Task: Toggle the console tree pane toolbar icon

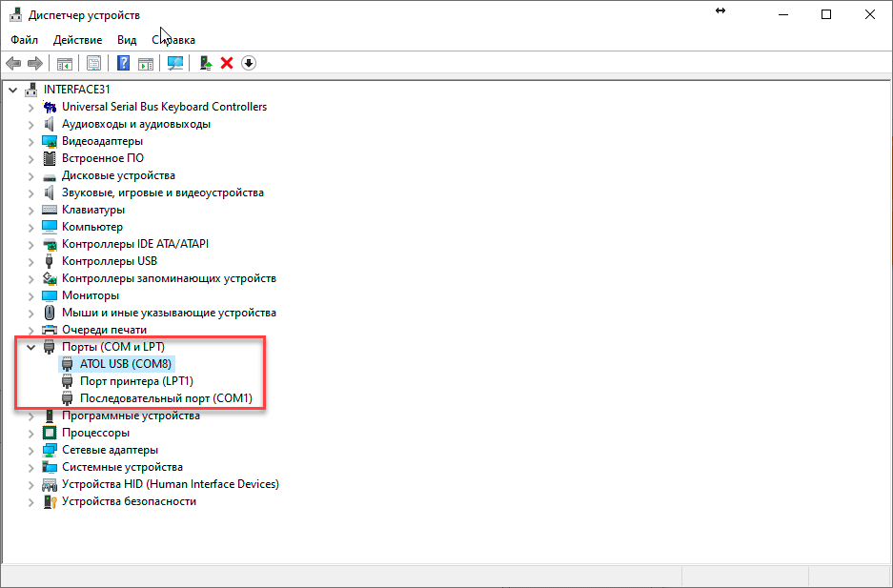Action: point(65,63)
